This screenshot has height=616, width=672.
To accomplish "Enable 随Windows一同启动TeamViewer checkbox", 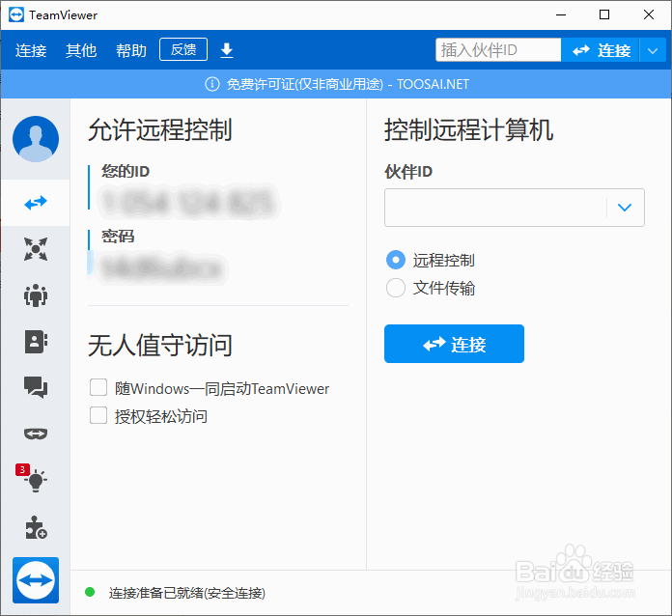I will (x=98, y=387).
